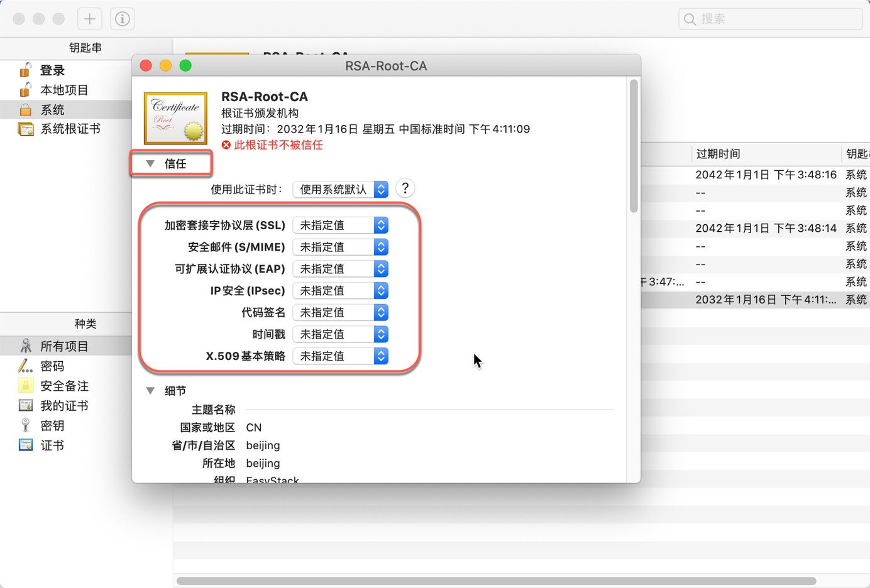
Task: Open the 代码签名 trust dropdown
Action: (340, 313)
